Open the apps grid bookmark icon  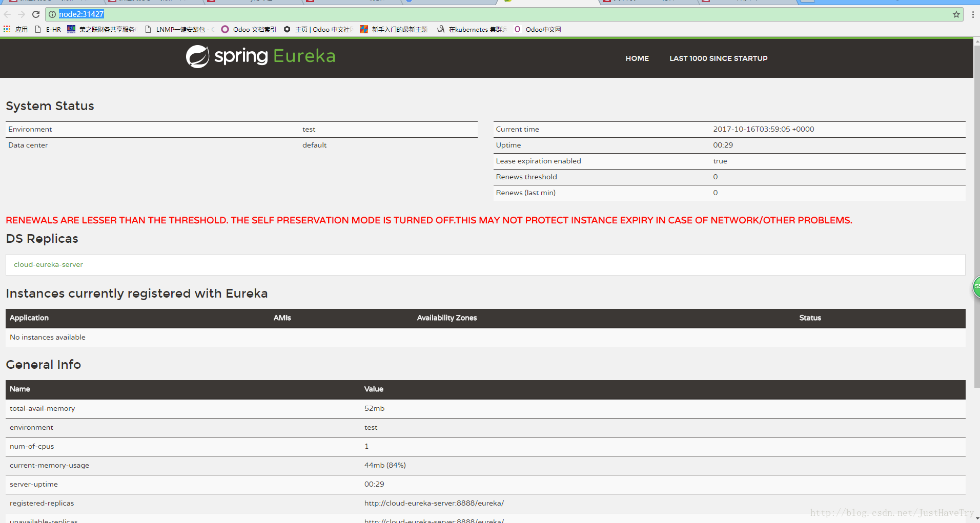(x=7, y=29)
